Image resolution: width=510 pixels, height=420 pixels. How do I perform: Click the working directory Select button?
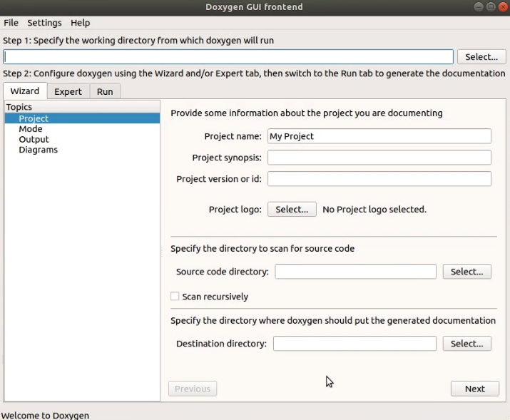coord(481,57)
